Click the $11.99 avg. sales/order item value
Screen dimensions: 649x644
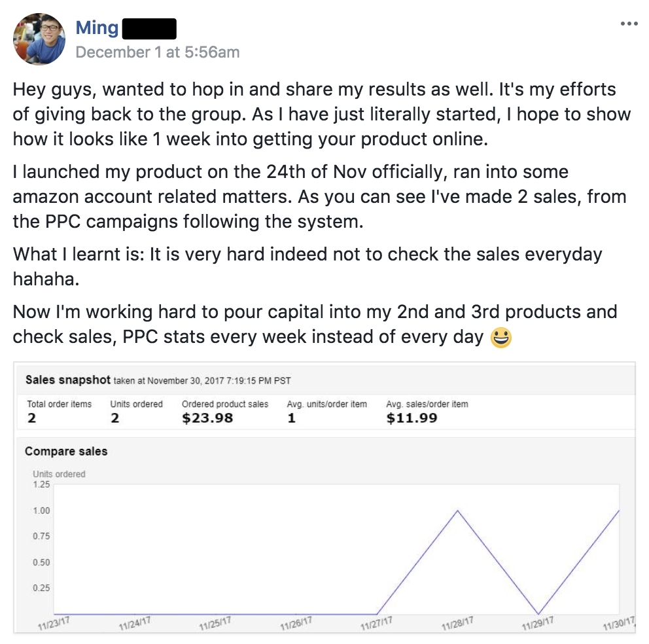(x=412, y=418)
